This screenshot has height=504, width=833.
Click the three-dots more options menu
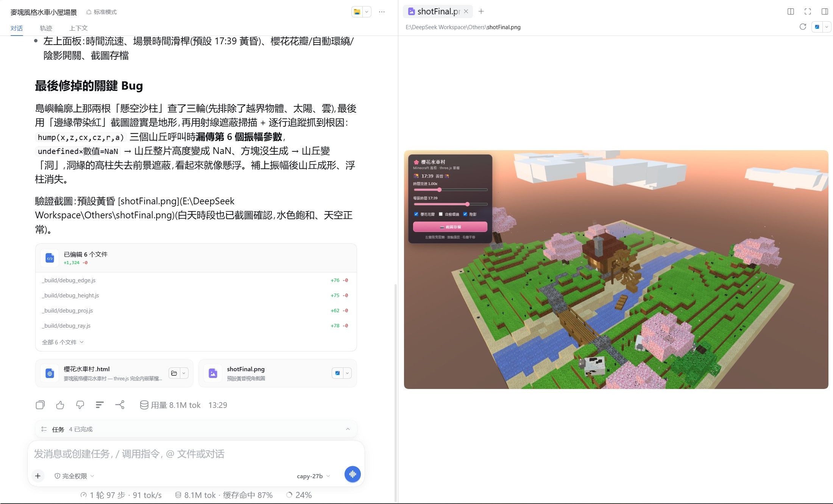tap(382, 12)
